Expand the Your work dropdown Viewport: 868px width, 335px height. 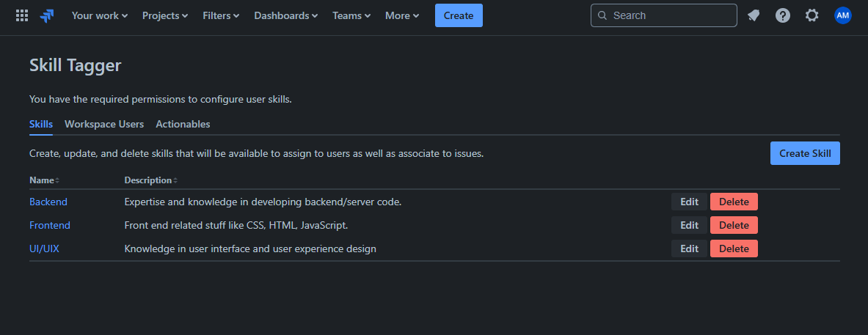click(100, 15)
